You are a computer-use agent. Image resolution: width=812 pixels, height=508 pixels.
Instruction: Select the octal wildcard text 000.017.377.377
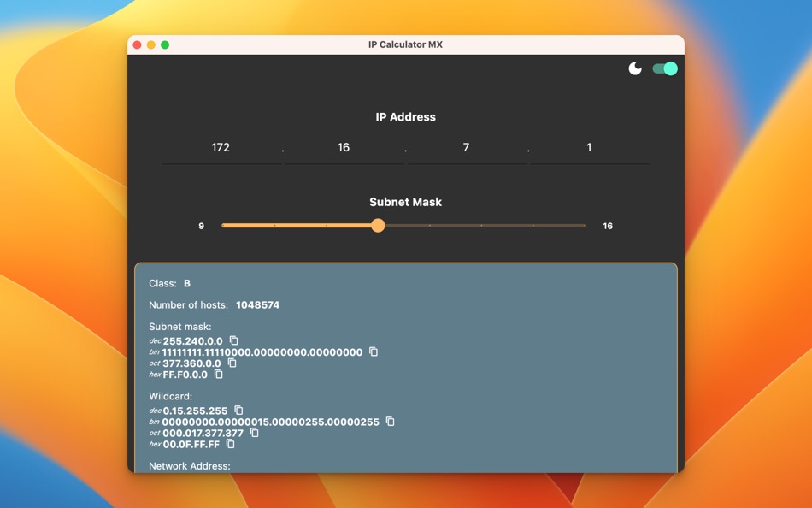(x=203, y=434)
